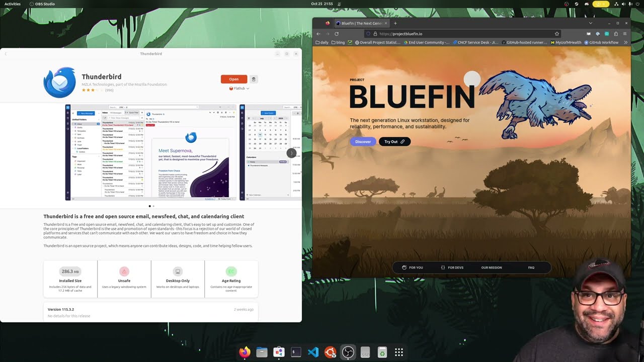
Task: Click the Discover button on Bluefin page
Action: coord(363,142)
